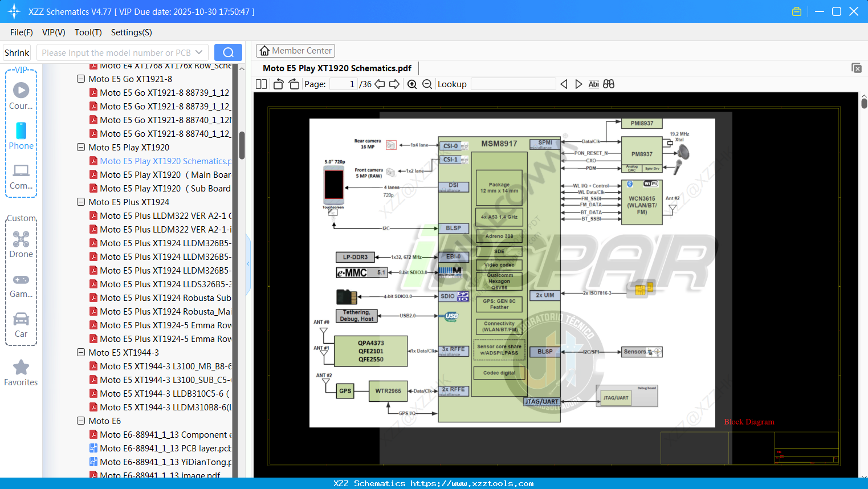
Task: Zoom in on the schematic page
Action: pyautogui.click(x=411, y=84)
